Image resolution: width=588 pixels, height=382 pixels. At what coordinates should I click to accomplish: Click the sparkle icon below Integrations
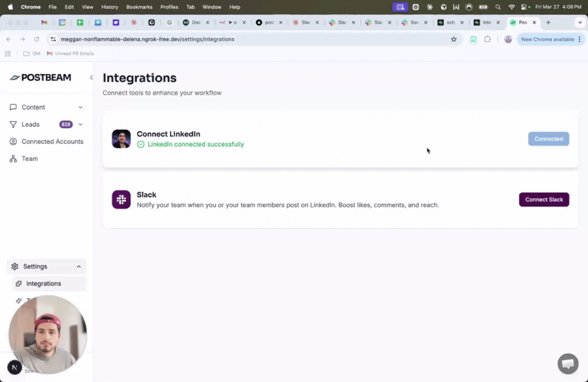coord(19,300)
